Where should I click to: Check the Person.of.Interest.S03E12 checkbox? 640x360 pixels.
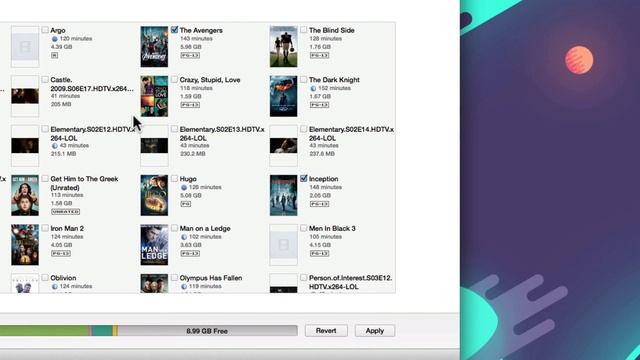[303, 278]
